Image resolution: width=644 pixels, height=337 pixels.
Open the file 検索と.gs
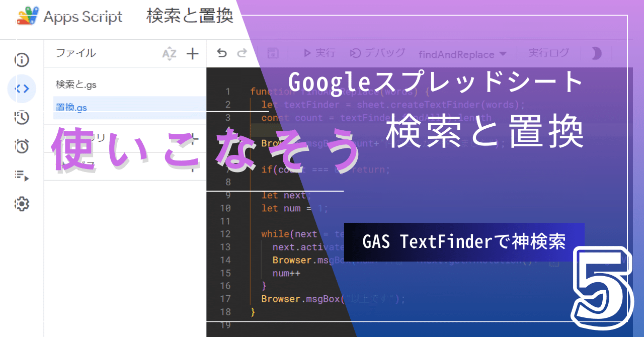tap(76, 85)
